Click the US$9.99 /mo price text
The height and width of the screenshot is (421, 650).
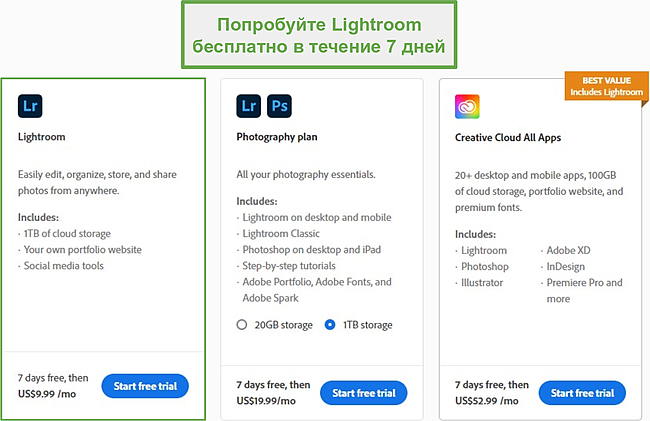pyautogui.click(x=47, y=394)
